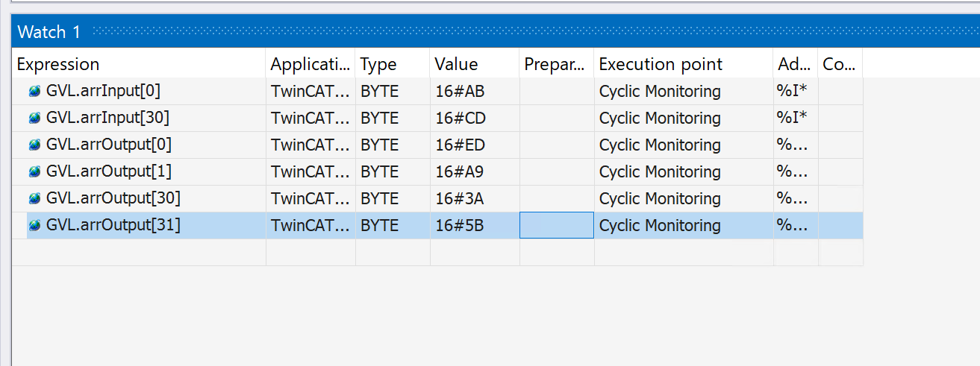Click the Type column header
Screen dimensions: 980x366
click(378, 64)
